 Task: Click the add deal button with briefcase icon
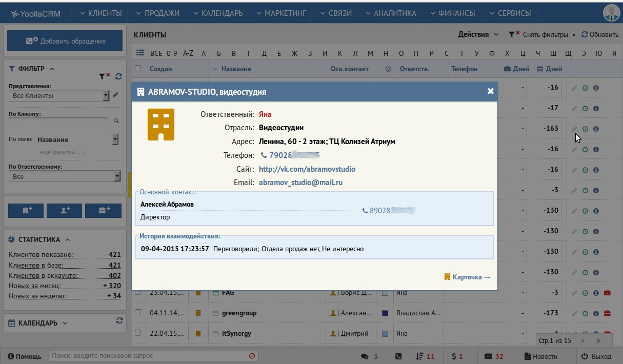(103, 210)
